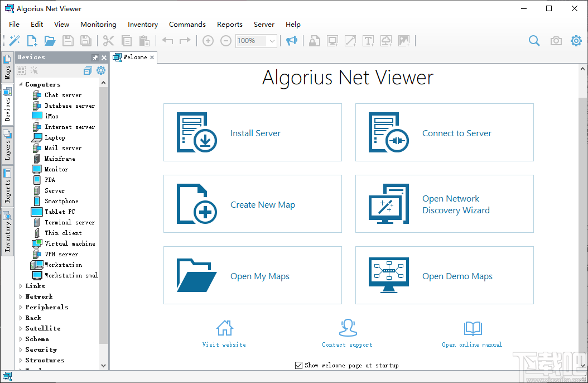This screenshot has height=383, width=588.
Task: Click the megaphone notification icon in toolbar
Action: coord(292,40)
